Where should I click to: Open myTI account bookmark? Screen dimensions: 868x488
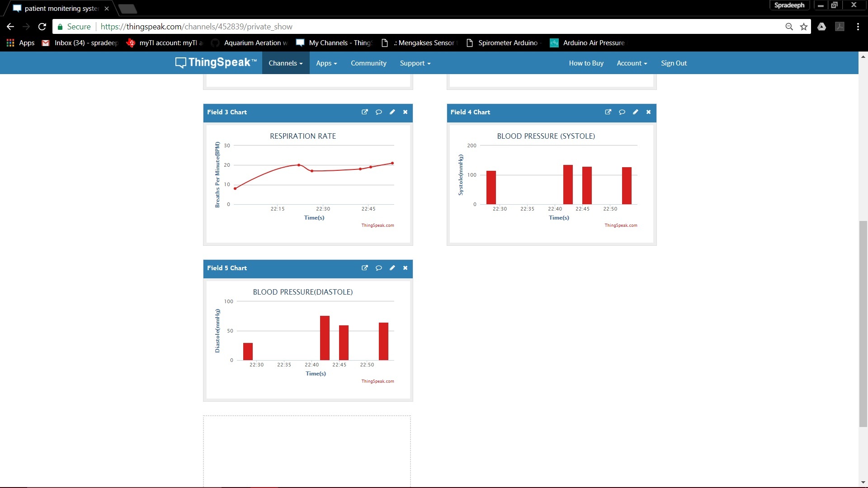pyautogui.click(x=165, y=43)
